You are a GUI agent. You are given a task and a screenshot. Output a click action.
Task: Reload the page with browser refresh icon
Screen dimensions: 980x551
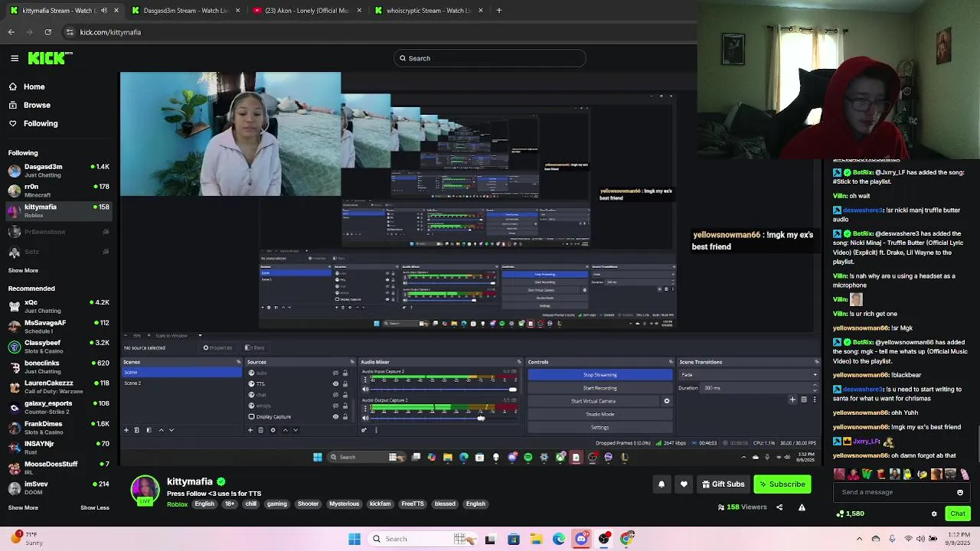(x=47, y=32)
